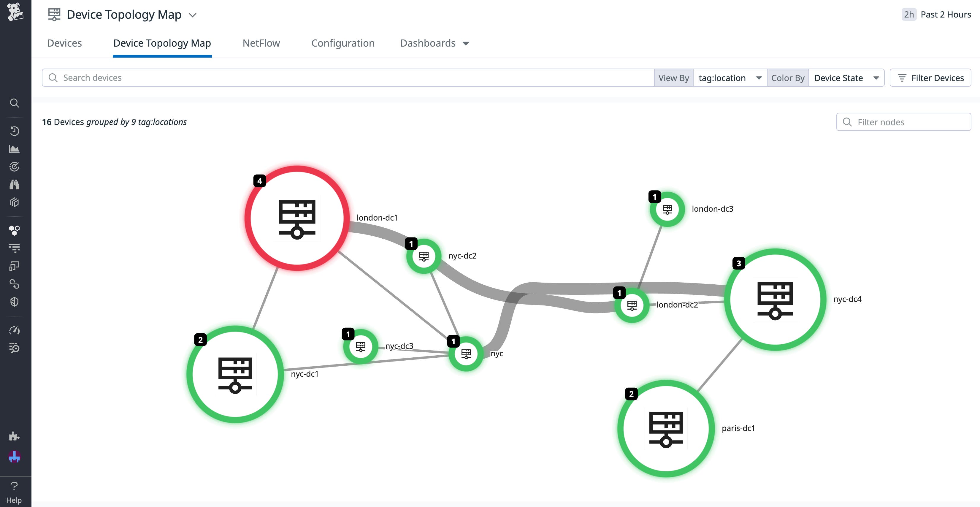Switch to the Devices tab
This screenshot has width=980, height=507.
[64, 43]
